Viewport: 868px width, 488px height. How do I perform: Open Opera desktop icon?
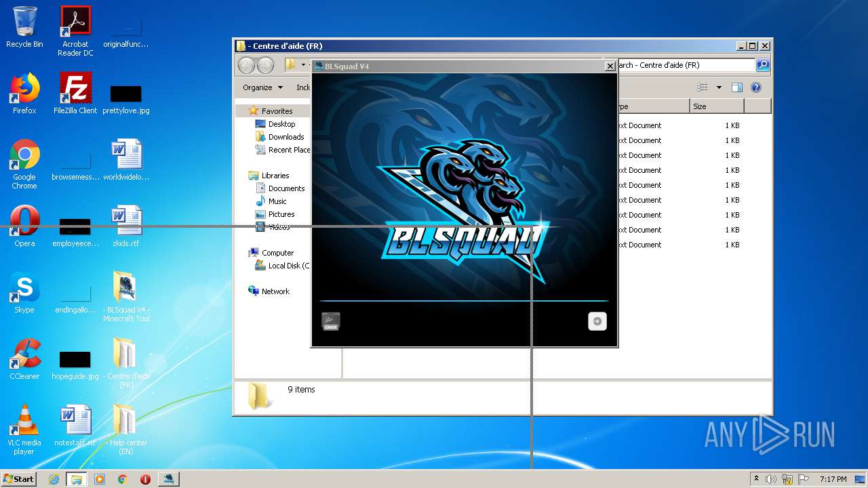[x=24, y=226]
